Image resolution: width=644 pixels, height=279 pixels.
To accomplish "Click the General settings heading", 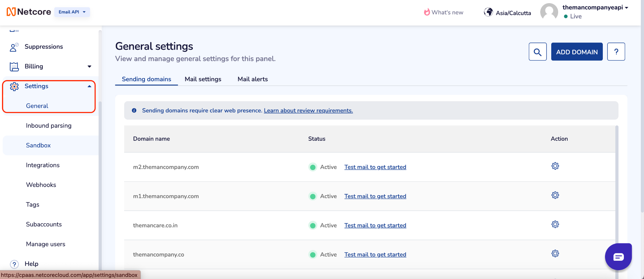I will (154, 46).
